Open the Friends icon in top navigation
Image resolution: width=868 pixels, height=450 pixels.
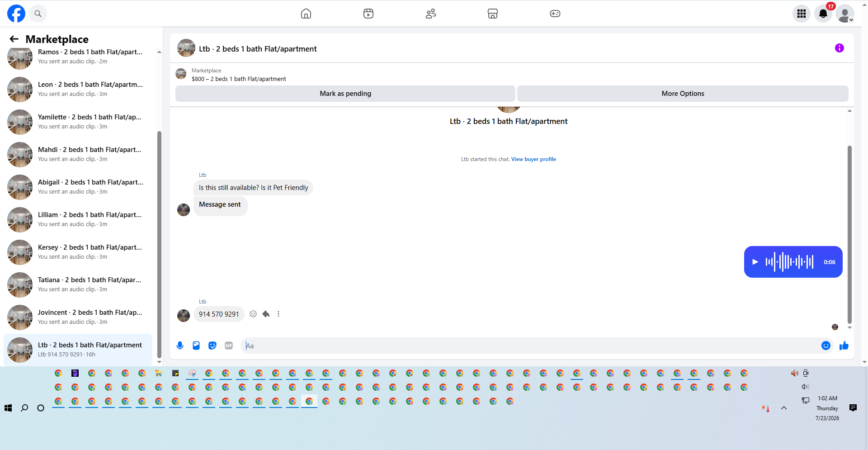point(431,14)
